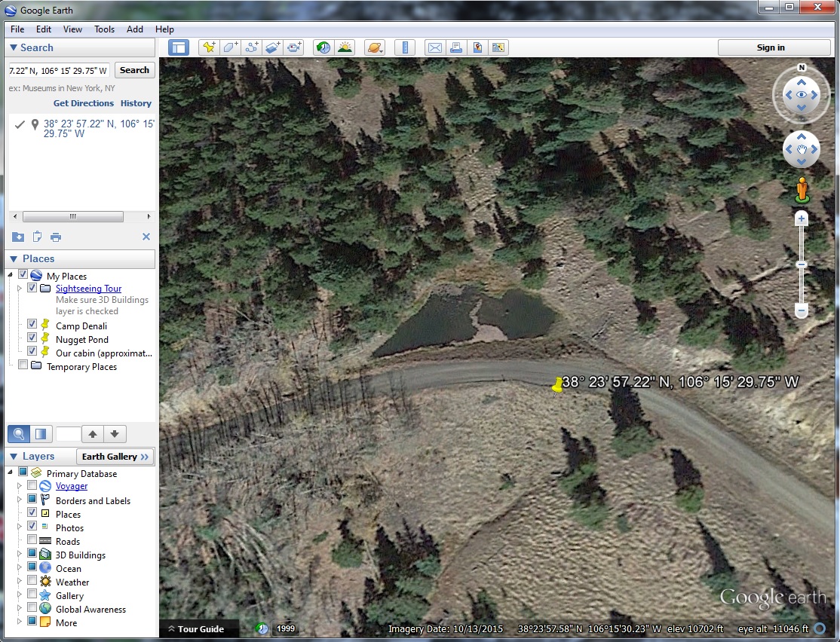Screen dimensions: 840x642
Task: Check the Temporary Places checkbox
Action: tap(23, 365)
